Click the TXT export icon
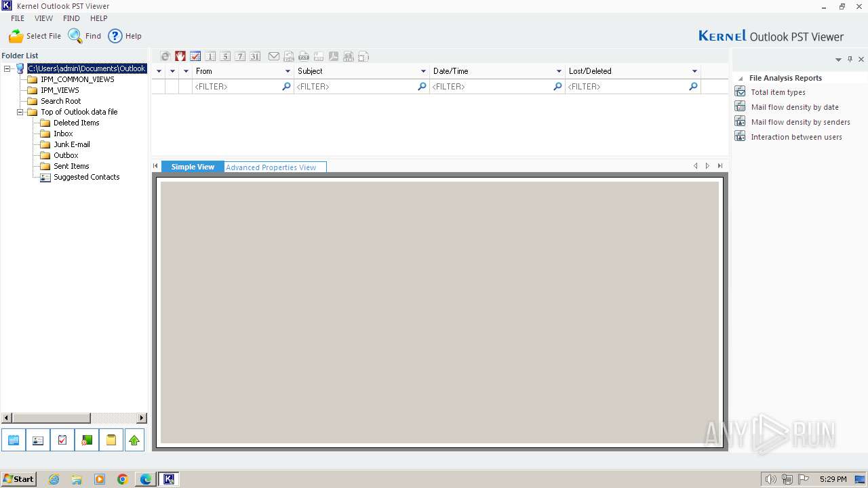Viewport: 868px width, 488px height. 304,56
